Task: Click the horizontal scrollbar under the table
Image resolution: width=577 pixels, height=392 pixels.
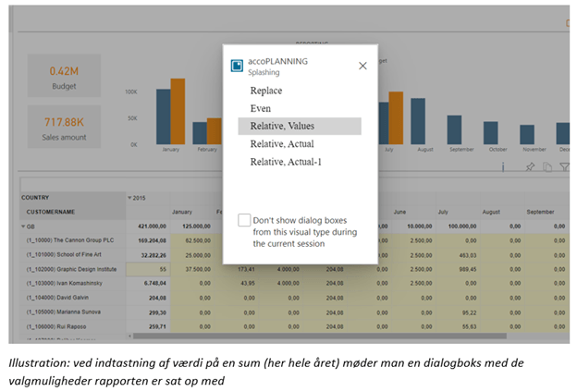Action: tap(319, 336)
